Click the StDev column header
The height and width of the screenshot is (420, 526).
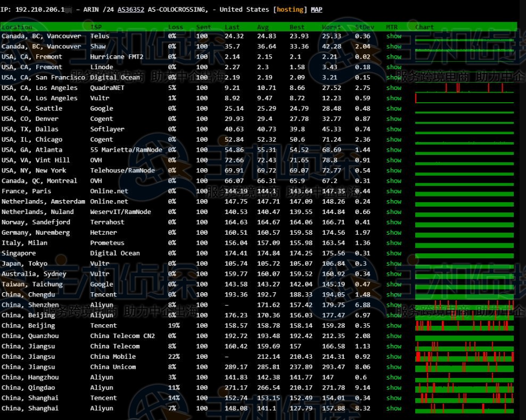click(363, 27)
